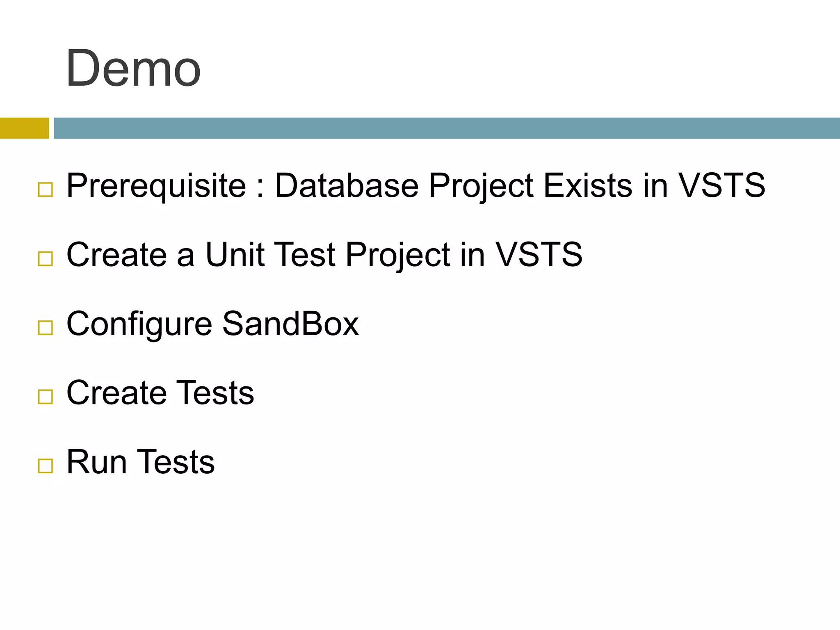Click the bullet beside Configure SandBox

click(45, 328)
